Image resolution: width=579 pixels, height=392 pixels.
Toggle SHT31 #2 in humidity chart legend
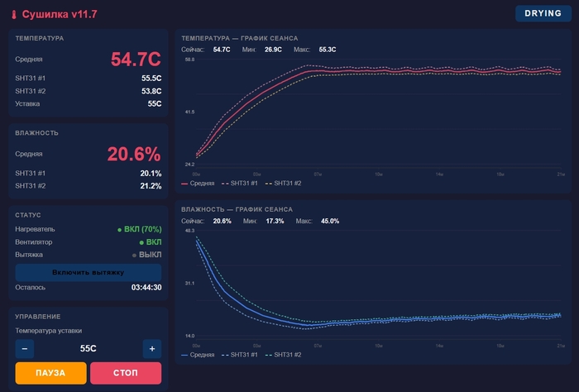pyautogui.click(x=283, y=355)
